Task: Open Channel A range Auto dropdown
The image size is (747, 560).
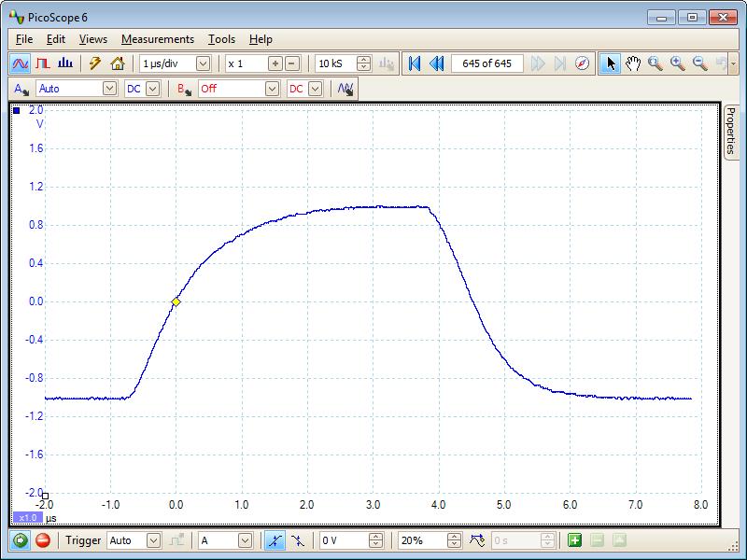Action: pyautogui.click(x=109, y=89)
